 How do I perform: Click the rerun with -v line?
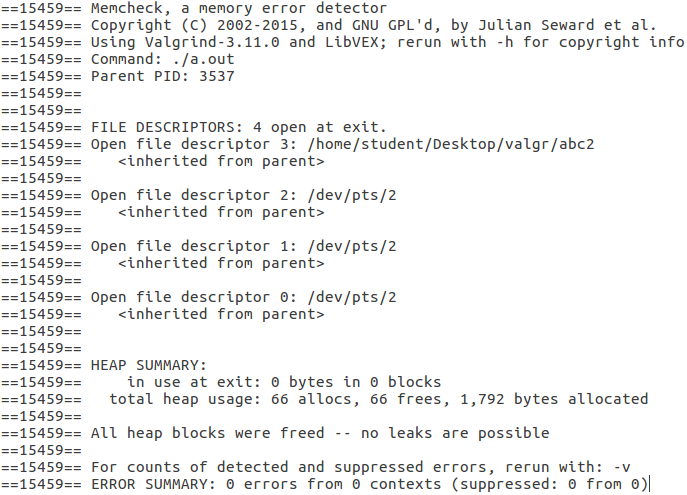[x=360, y=467]
